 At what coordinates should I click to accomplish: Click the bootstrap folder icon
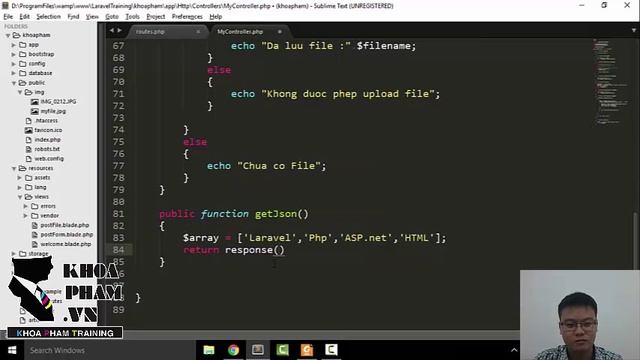pyautogui.click(x=23, y=54)
